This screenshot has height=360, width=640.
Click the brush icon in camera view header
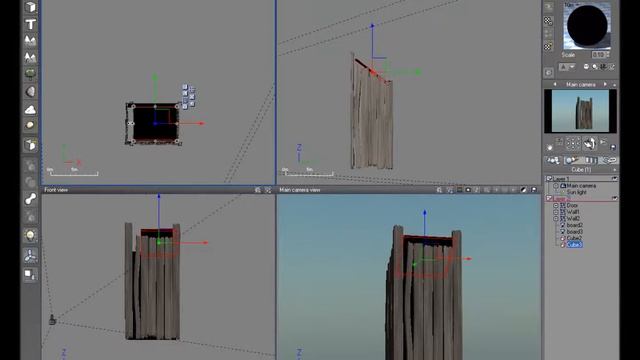(x=524, y=190)
